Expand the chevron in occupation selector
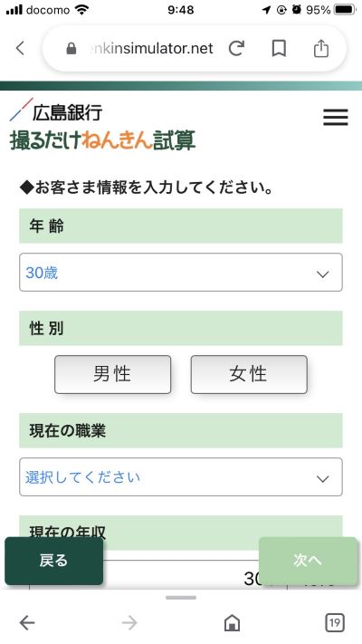Screen dimensions: 362x644 coord(322,478)
